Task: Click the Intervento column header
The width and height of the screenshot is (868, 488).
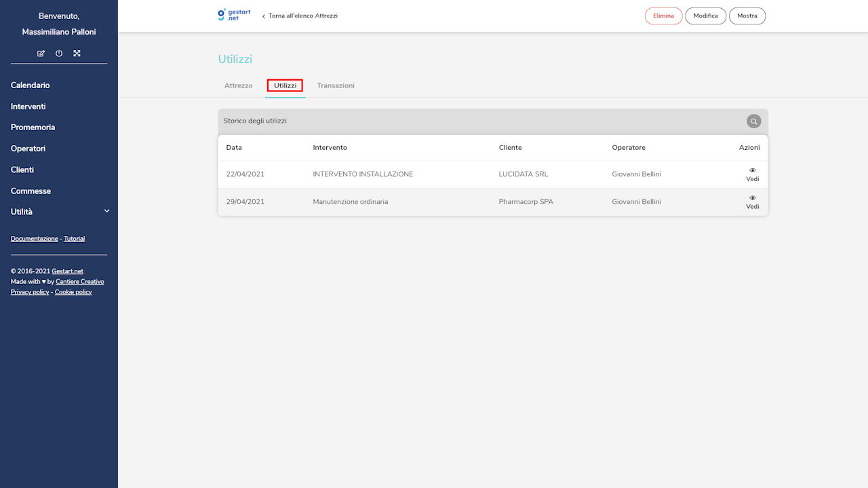Action: (330, 148)
